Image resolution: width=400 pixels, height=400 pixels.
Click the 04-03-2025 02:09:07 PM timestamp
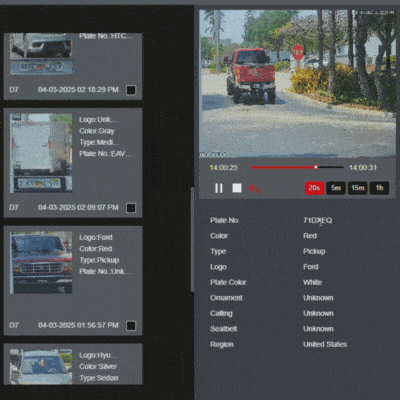[x=78, y=207]
